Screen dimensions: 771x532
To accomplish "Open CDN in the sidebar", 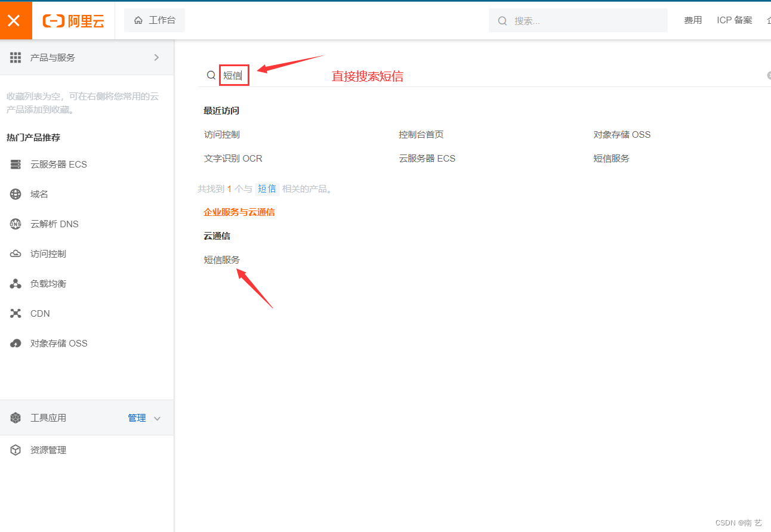I will tap(40, 314).
